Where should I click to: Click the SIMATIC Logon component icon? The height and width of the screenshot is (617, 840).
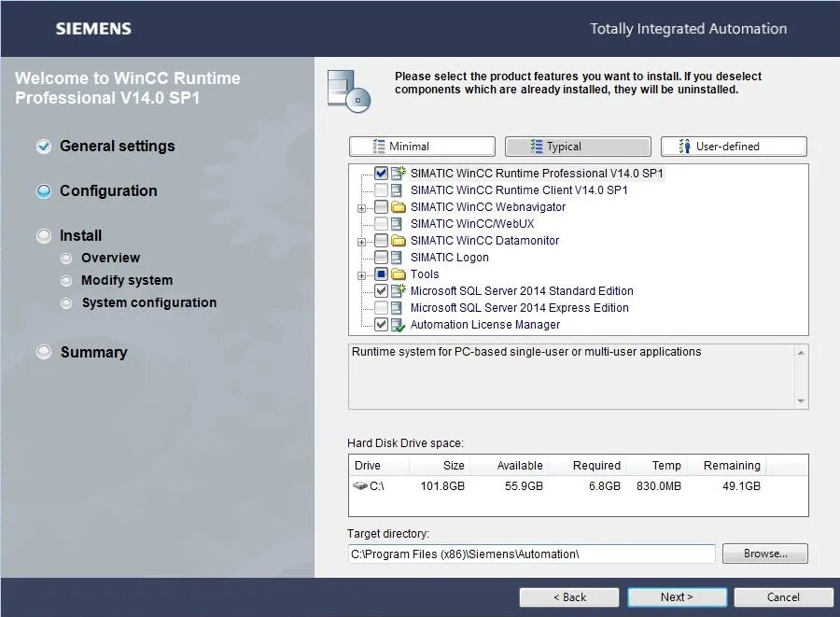point(397,258)
